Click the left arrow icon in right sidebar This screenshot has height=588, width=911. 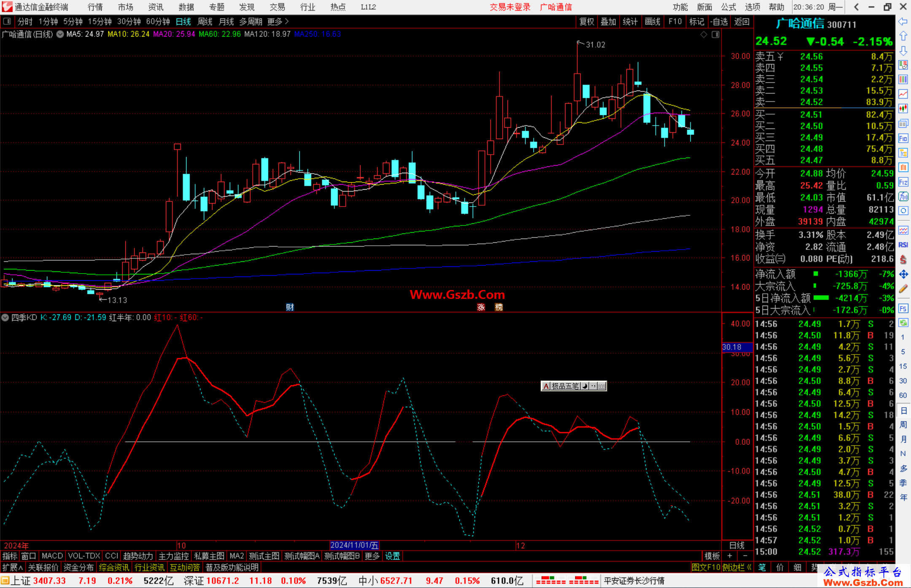point(903,21)
